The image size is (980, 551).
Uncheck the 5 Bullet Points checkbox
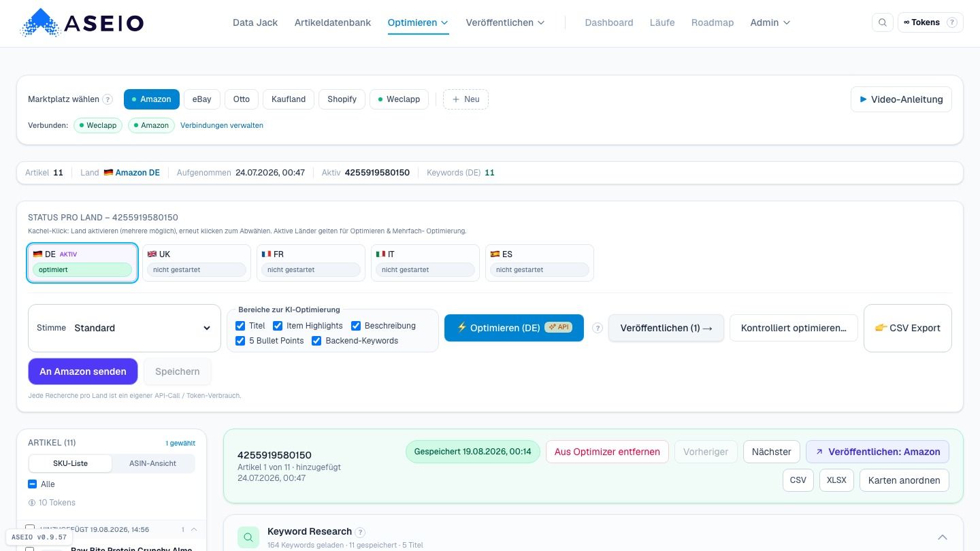tap(240, 341)
